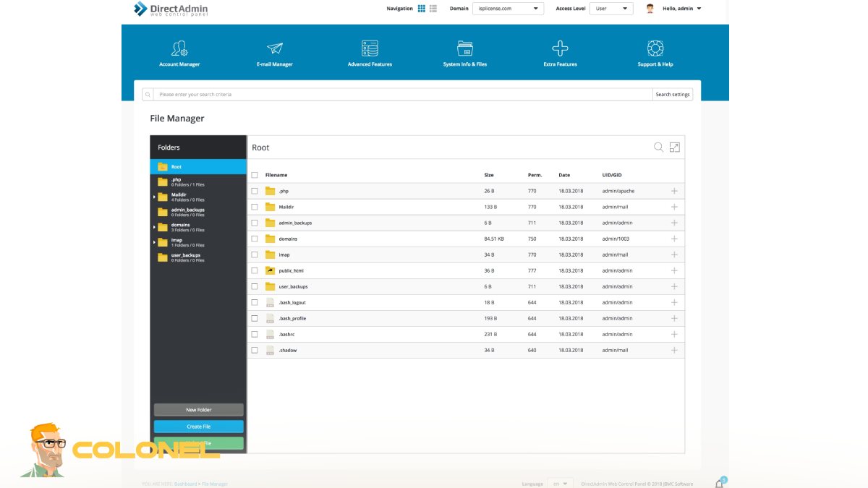This screenshot has height=488, width=868.
Task: Click the file search magnifier icon
Action: [x=658, y=147]
